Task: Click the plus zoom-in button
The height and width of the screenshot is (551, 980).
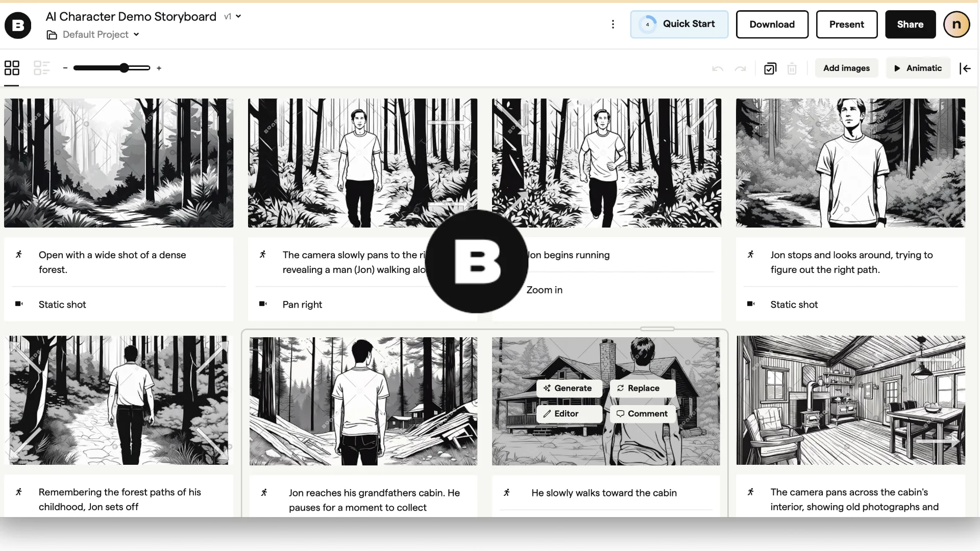Action: (159, 68)
